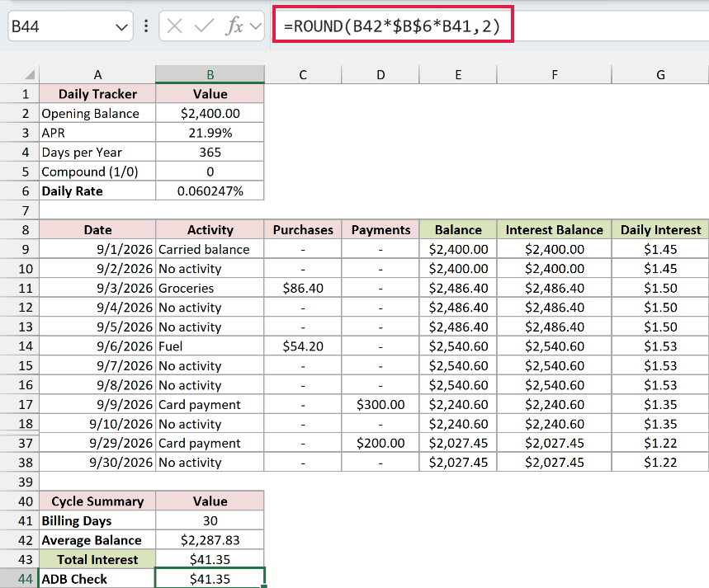Viewport: 709px width, 588px height.
Task: Expand the formula bar function dropdown chevron
Action: coord(256,26)
